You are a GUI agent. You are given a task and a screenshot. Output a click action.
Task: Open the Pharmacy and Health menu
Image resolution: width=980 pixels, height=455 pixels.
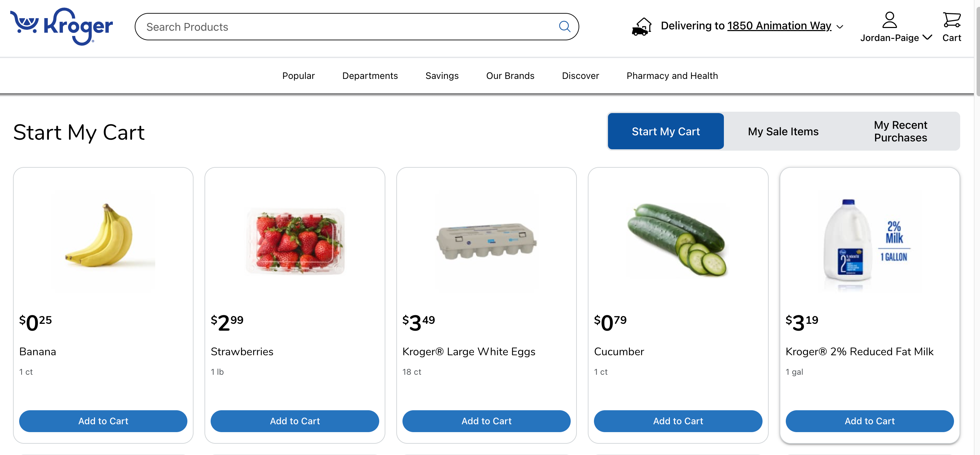tap(672, 75)
